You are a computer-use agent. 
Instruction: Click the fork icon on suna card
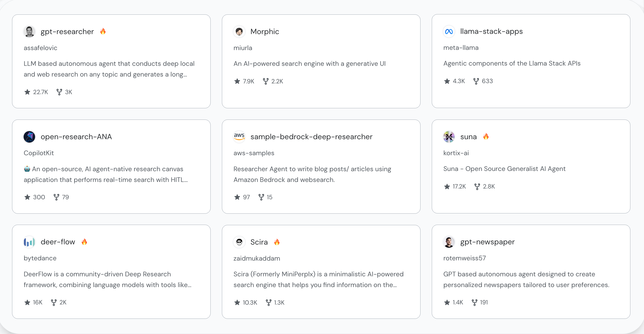(477, 187)
